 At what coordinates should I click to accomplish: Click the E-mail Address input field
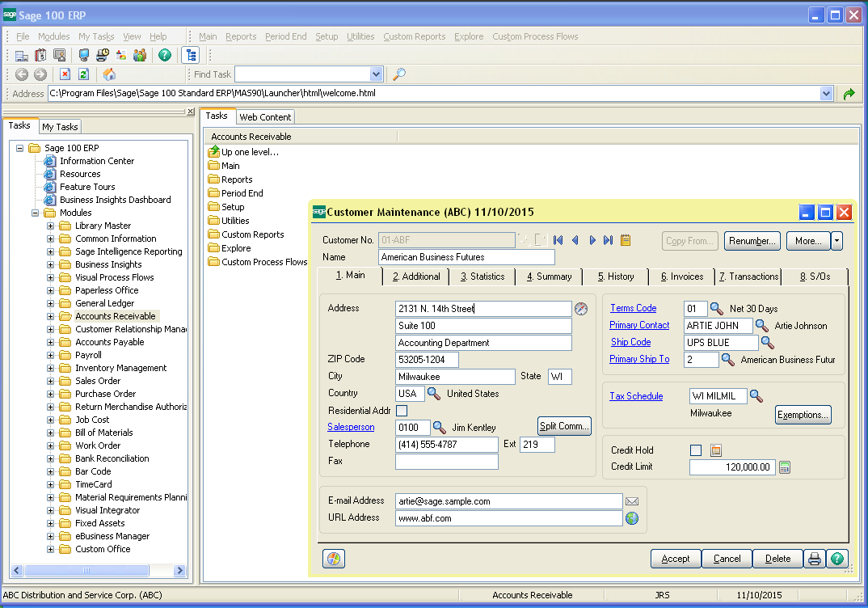[508, 501]
